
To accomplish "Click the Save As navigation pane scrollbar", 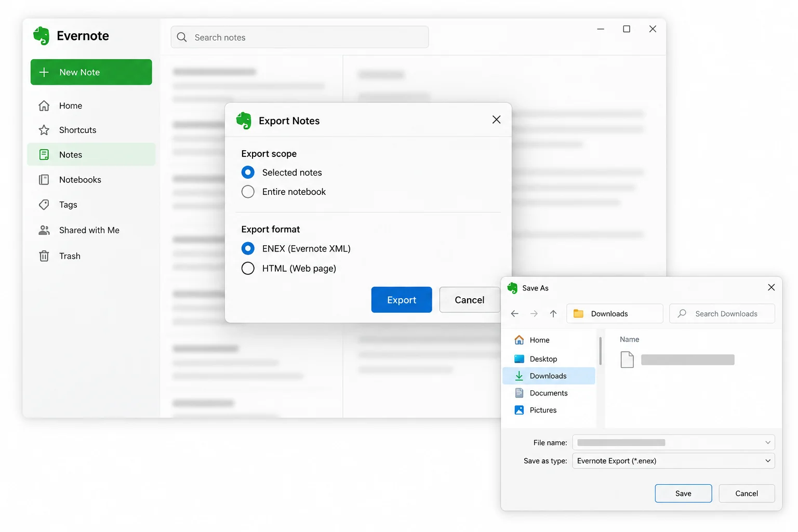I will tap(600, 351).
